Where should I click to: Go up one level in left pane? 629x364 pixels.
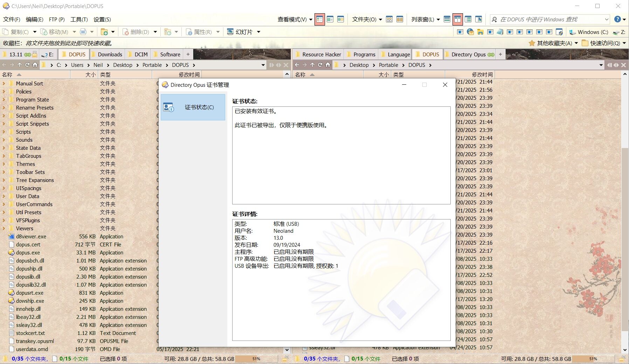click(20, 65)
